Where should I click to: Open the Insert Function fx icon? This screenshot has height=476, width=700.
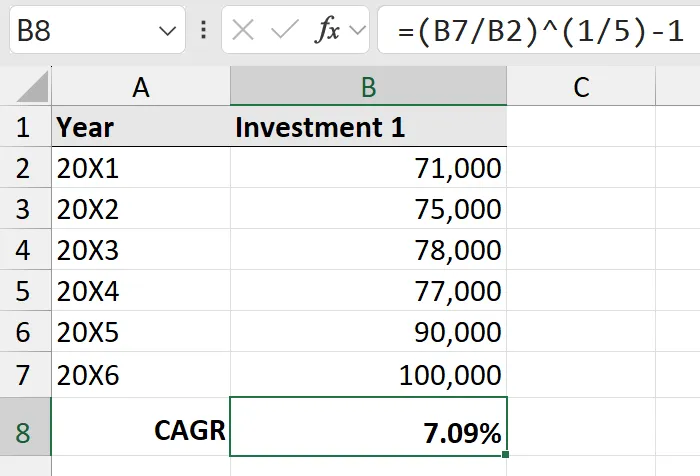click(x=328, y=30)
